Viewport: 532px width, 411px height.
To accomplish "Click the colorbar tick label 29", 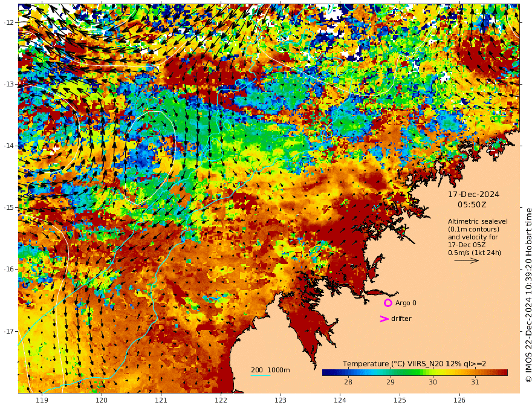I will (391, 382).
